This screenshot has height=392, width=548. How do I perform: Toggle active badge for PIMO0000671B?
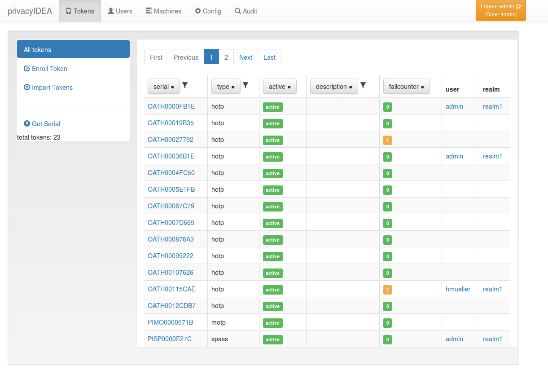click(272, 323)
